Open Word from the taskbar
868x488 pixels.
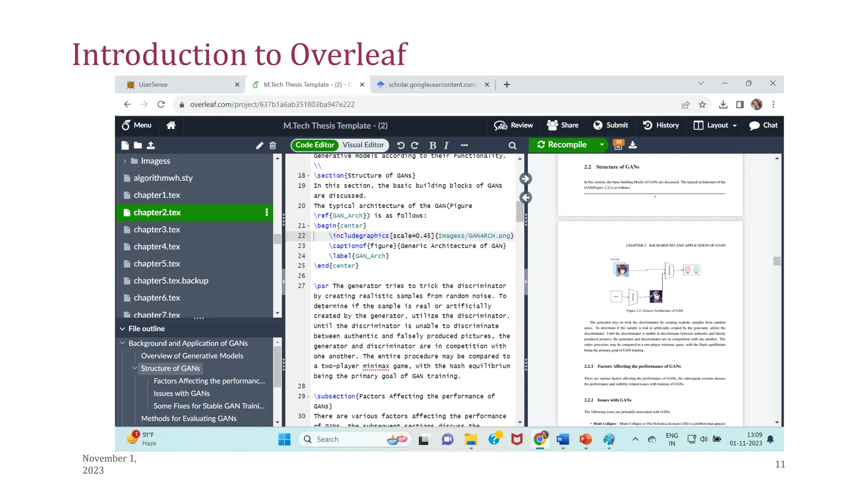[x=563, y=440]
